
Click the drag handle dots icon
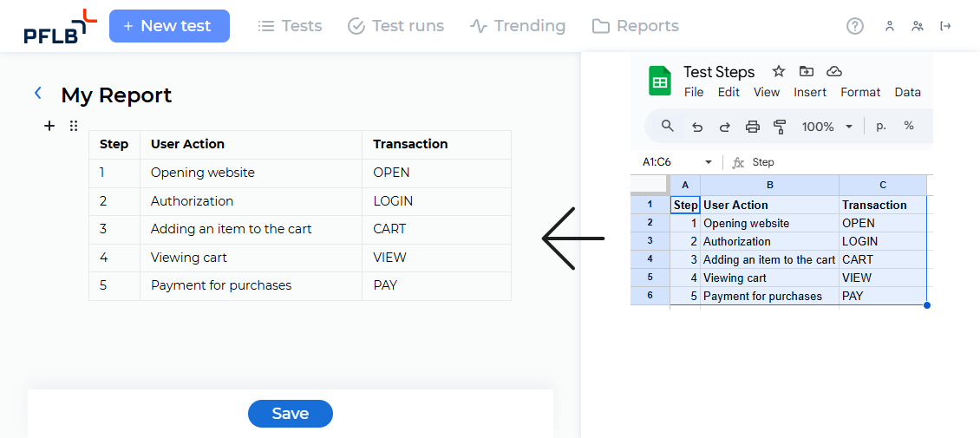(x=74, y=126)
